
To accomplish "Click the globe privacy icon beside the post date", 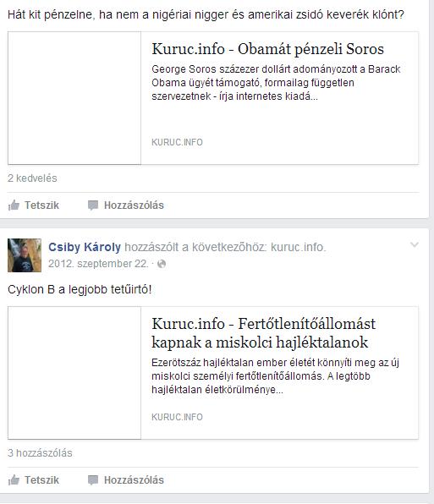I will [x=162, y=264].
